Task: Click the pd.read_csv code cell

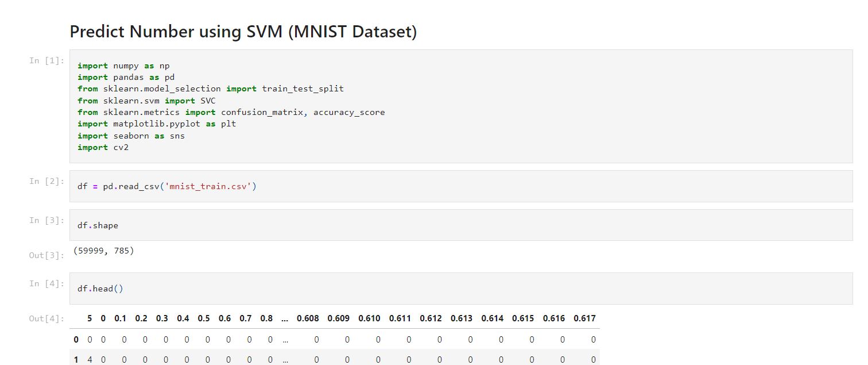Action: (461, 186)
